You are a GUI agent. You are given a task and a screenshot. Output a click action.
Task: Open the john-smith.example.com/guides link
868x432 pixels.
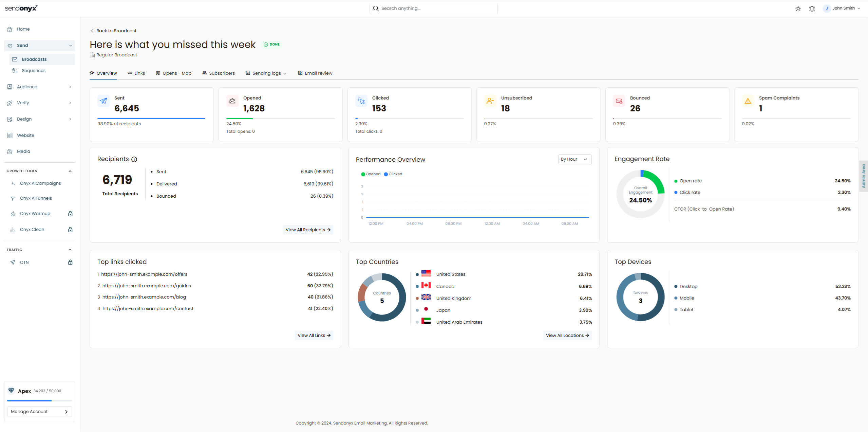tap(147, 286)
